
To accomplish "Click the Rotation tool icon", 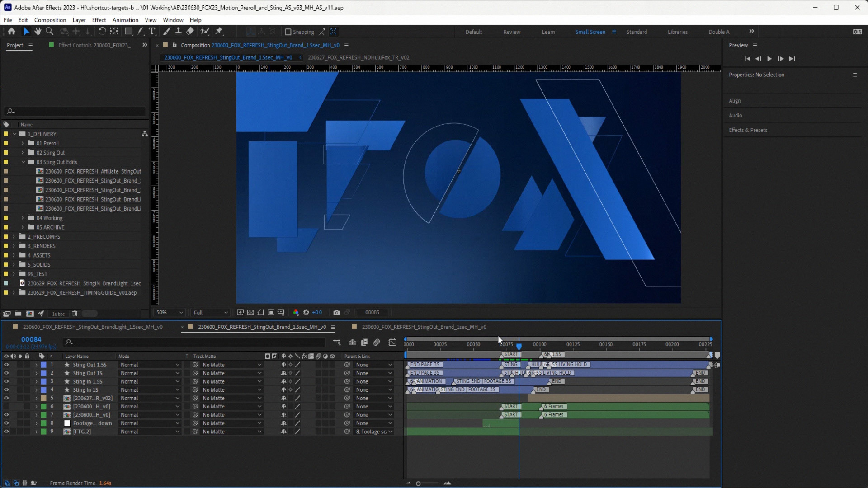I will coord(102,31).
